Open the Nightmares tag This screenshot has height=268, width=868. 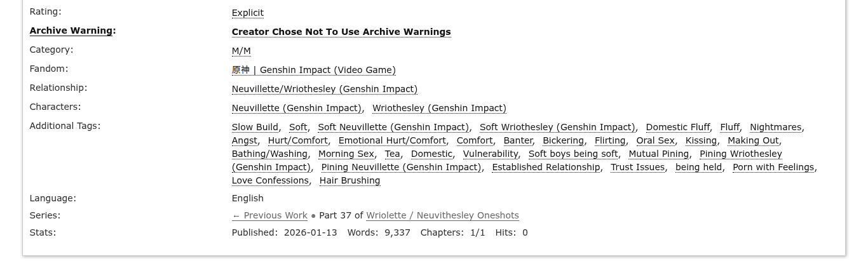(x=775, y=127)
